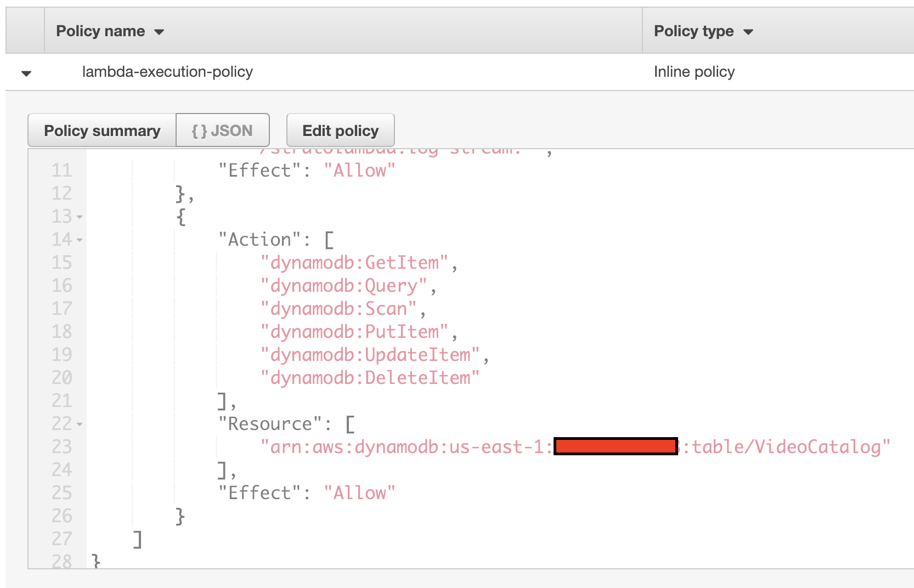Click line number 18 in gutter
Viewport: 914px width, 588px height.
click(62, 332)
